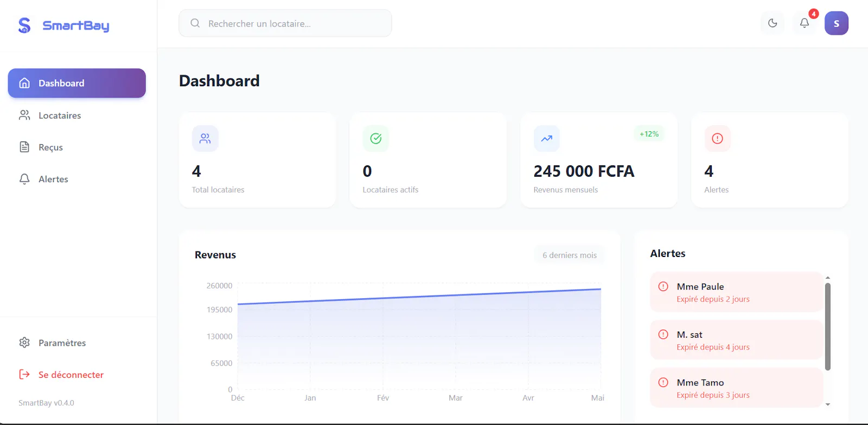868x425 pixels.
Task: Select Se déconnecter to log out
Action: tap(77, 375)
